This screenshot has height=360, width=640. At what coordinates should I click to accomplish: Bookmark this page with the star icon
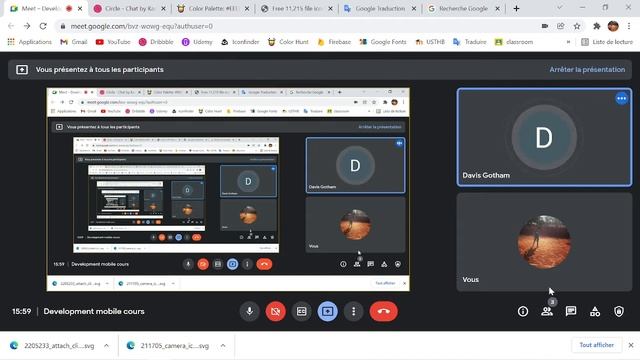[577, 26]
